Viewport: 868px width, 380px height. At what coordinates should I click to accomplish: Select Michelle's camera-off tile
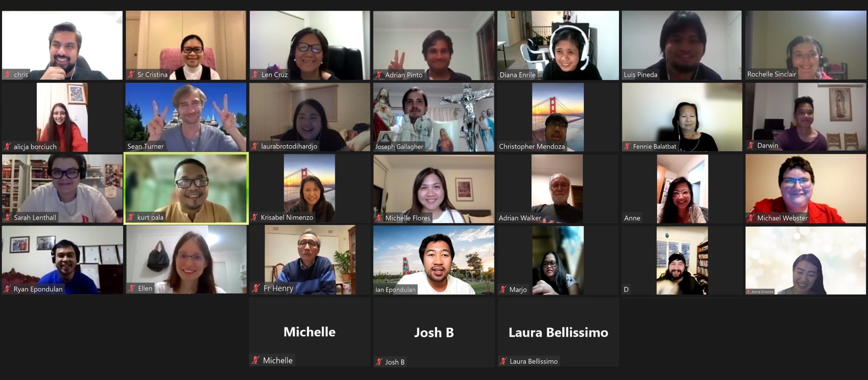click(310, 331)
